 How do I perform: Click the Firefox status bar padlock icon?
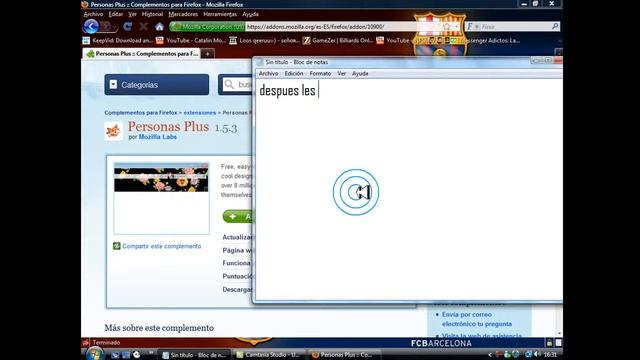[549, 343]
